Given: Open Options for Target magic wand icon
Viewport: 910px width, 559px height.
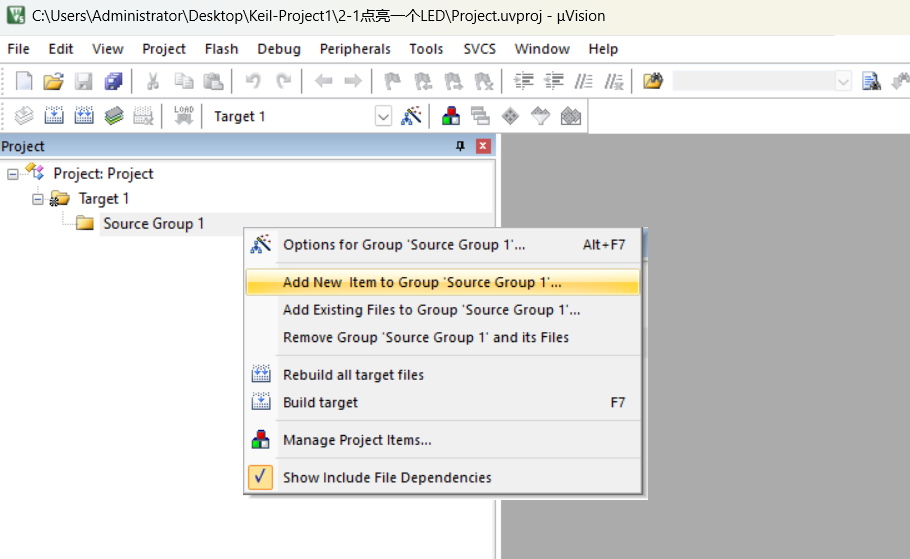Looking at the screenshot, I should coord(411,116).
